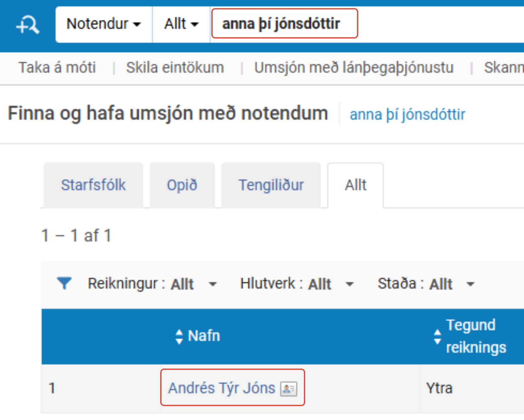Viewport: 524px width, 420px height.
Task: Click the blue filter funnel icon
Action: click(x=64, y=283)
